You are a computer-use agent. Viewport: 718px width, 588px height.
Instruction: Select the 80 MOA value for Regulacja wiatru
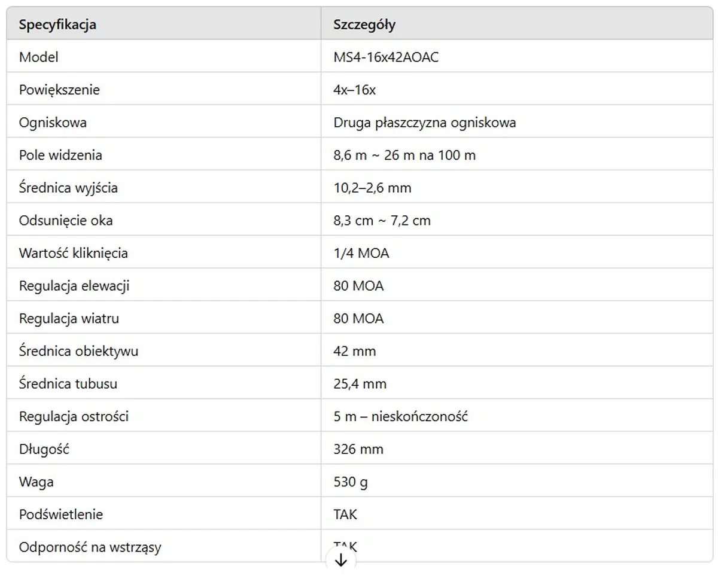point(358,318)
